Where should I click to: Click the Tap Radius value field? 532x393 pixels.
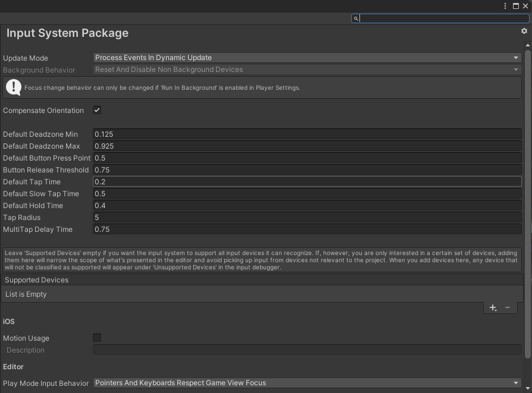click(x=307, y=218)
